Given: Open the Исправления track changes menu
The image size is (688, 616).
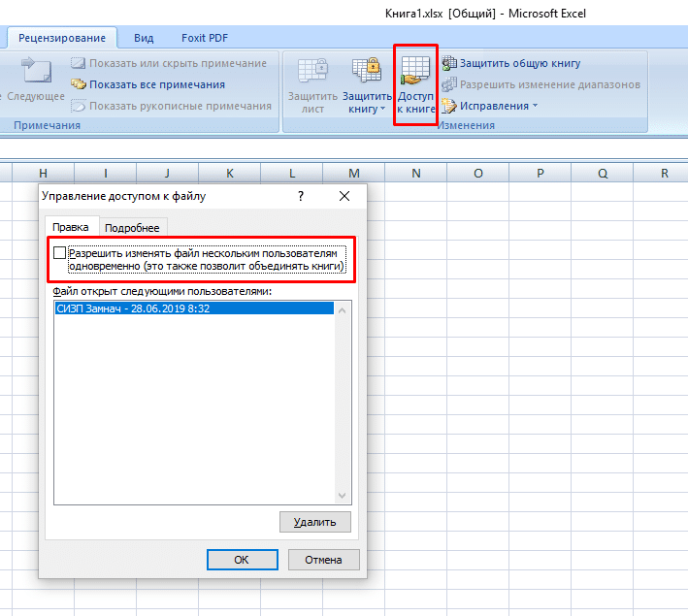Looking at the screenshot, I should pyautogui.click(x=490, y=106).
